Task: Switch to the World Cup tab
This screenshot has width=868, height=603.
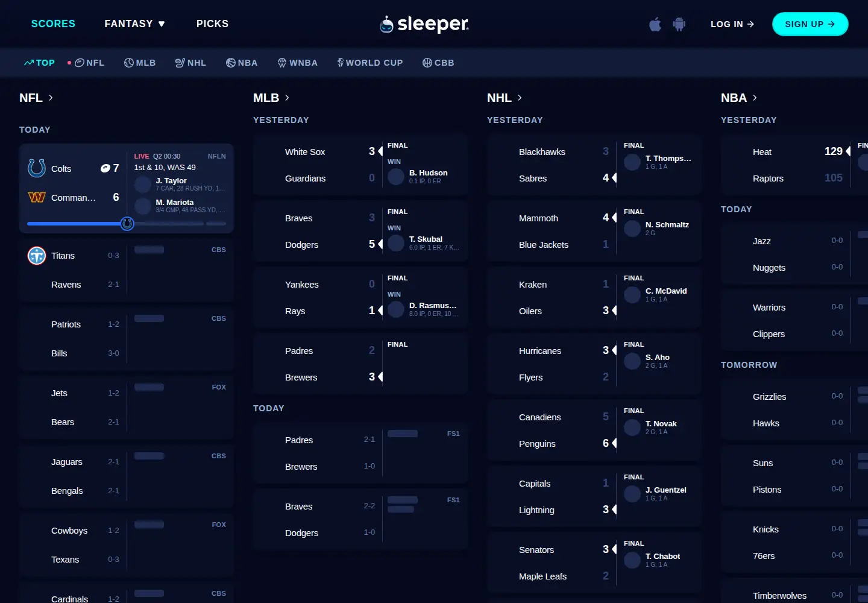Action: coord(370,63)
